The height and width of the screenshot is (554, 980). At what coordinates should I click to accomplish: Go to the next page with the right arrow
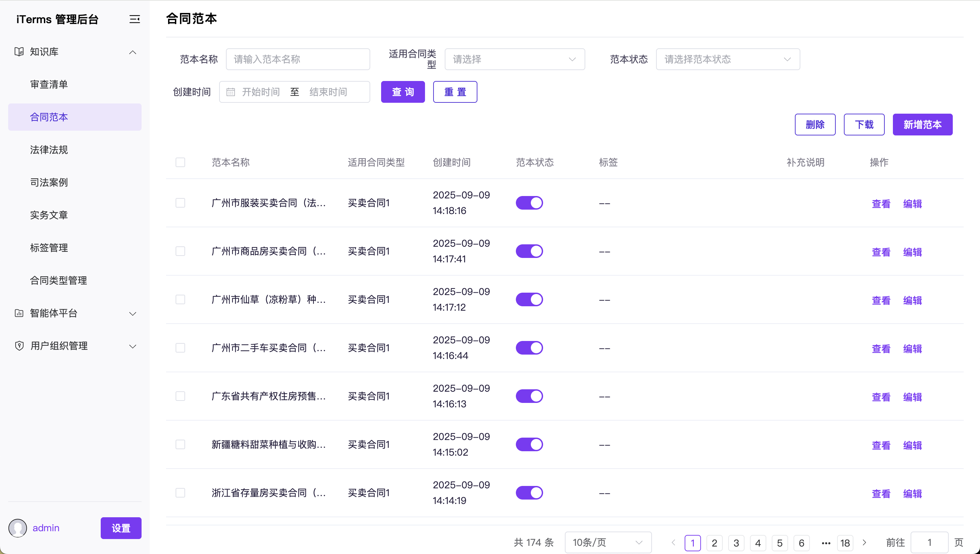(864, 542)
